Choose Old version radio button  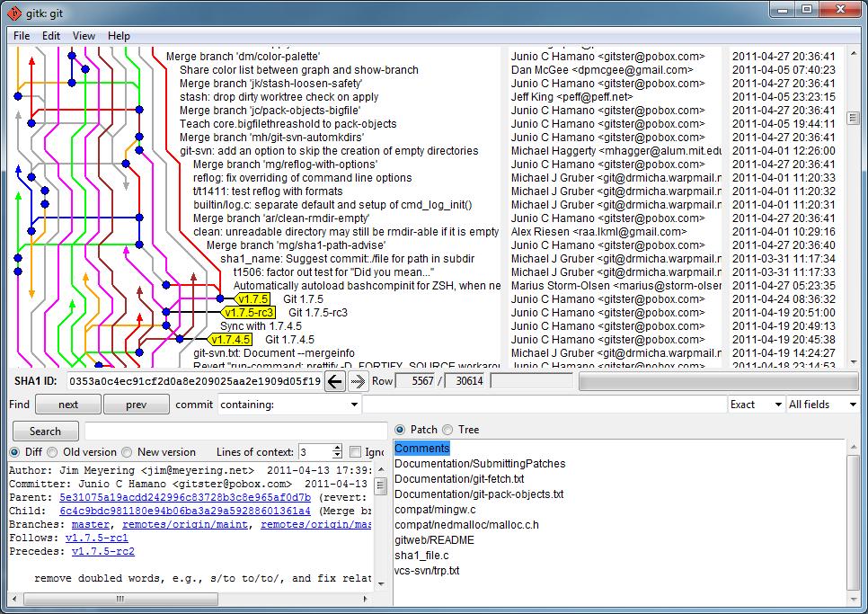52,452
